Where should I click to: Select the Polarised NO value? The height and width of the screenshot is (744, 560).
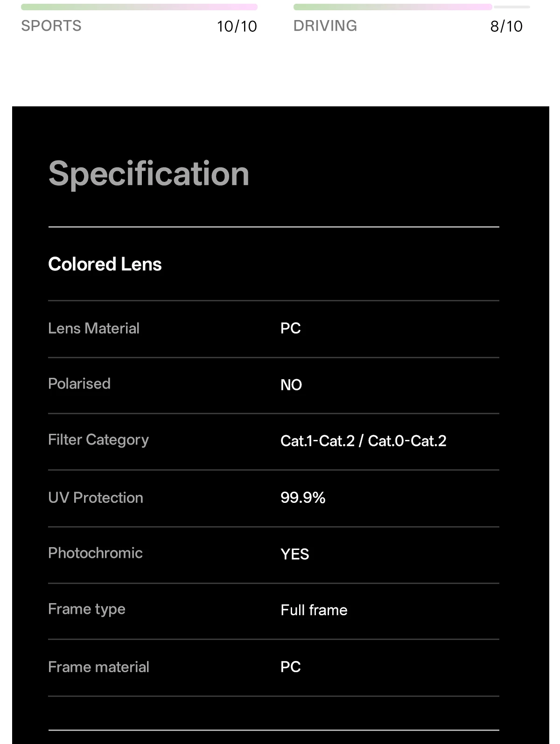click(x=291, y=385)
